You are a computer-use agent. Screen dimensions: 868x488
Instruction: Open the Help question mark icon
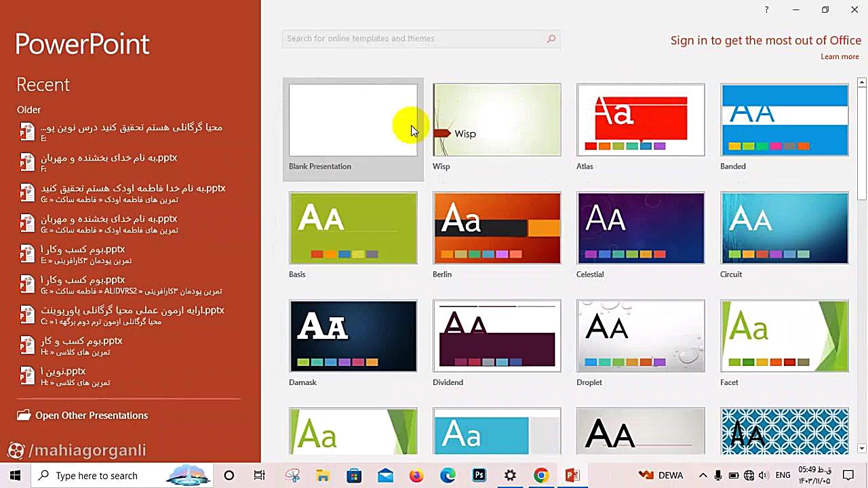766,9
